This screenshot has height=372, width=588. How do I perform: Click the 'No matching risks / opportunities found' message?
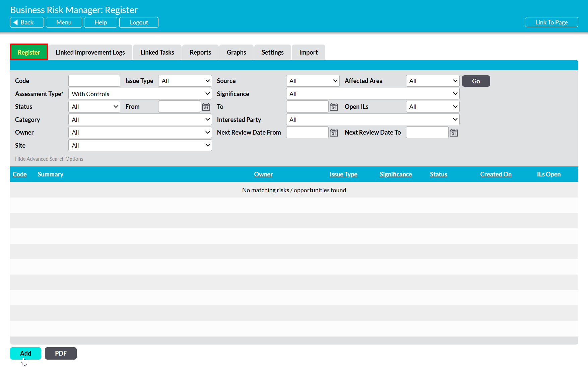[294, 190]
